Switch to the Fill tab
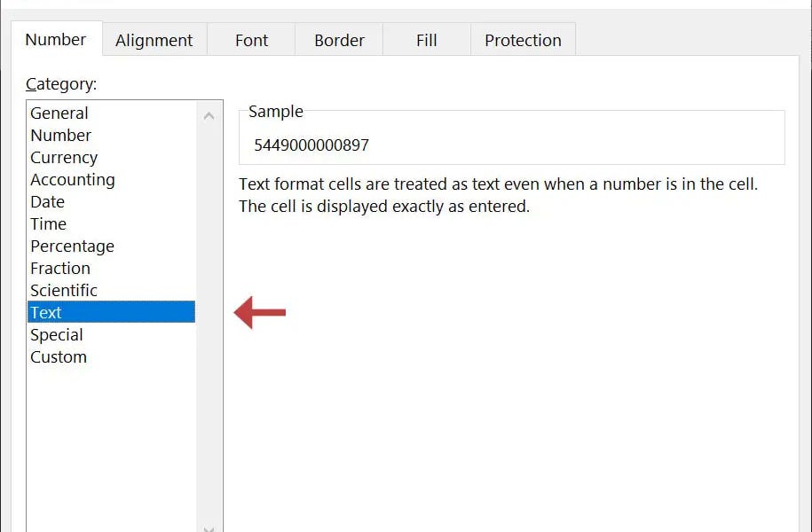This screenshot has width=812, height=532. (426, 40)
